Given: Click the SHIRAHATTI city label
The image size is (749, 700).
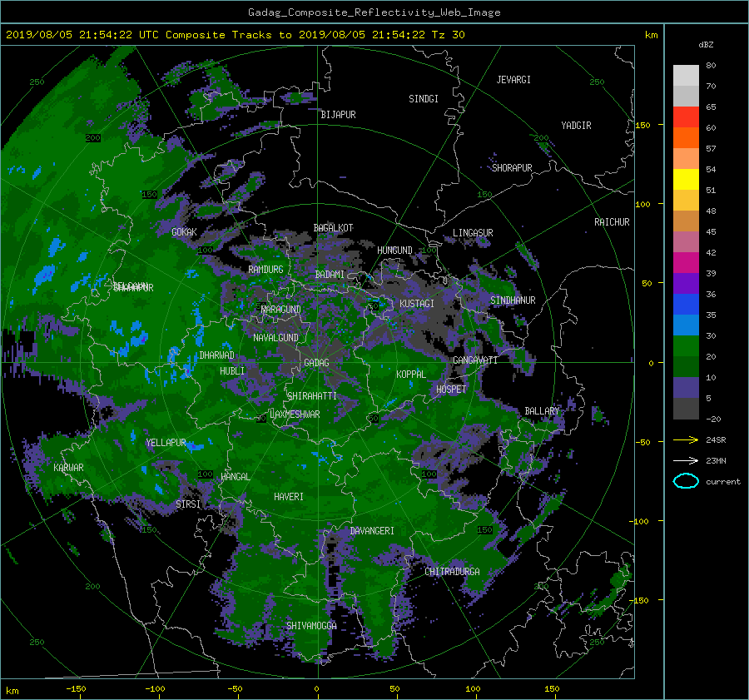Looking at the screenshot, I should pos(312,396).
